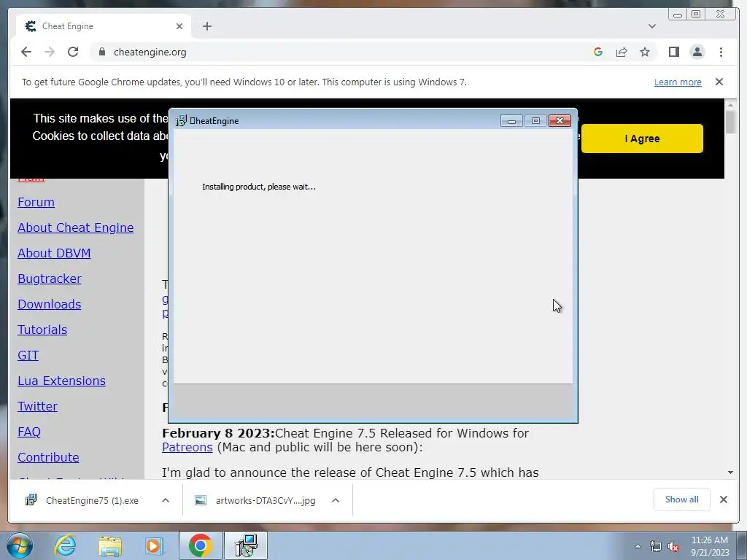The height and width of the screenshot is (560, 747).
Task: Open the Lua Extensions link
Action: (x=61, y=381)
